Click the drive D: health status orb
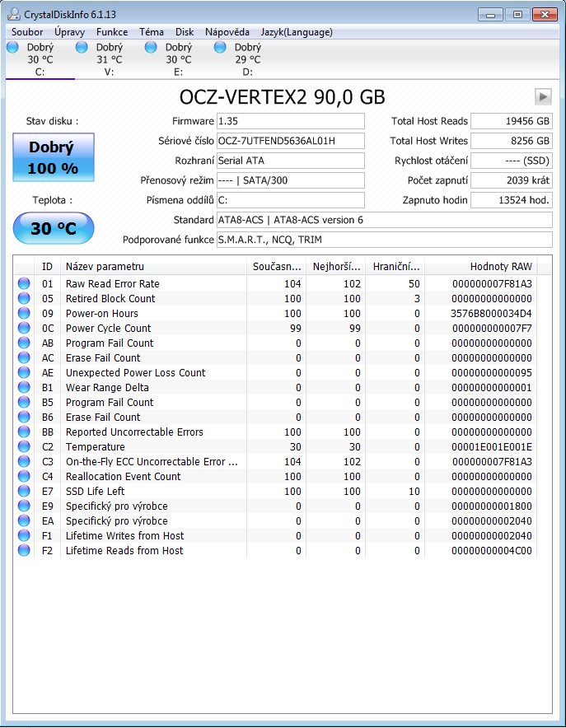This screenshot has height=728, width=566. (x=220, y=48)
